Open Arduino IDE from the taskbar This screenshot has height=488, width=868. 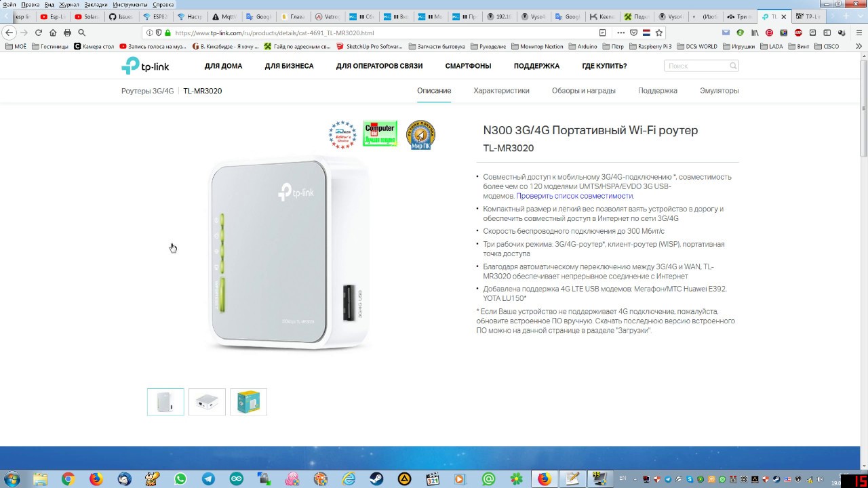point(236,479)
